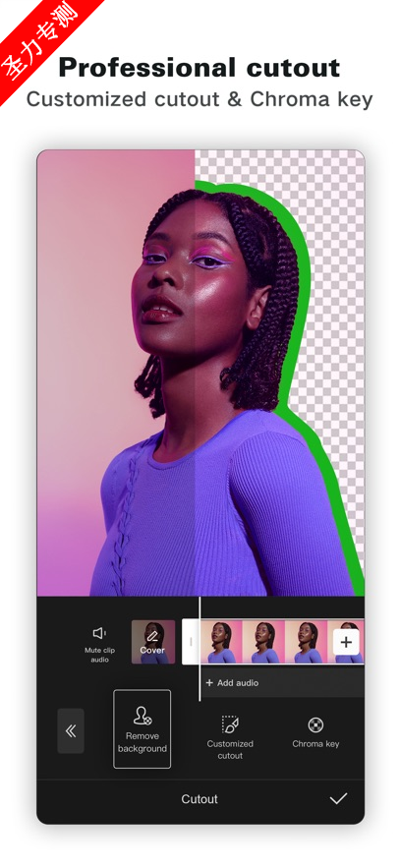Add a clip with plus button
The image size is (400, 868).
[346, 642]
